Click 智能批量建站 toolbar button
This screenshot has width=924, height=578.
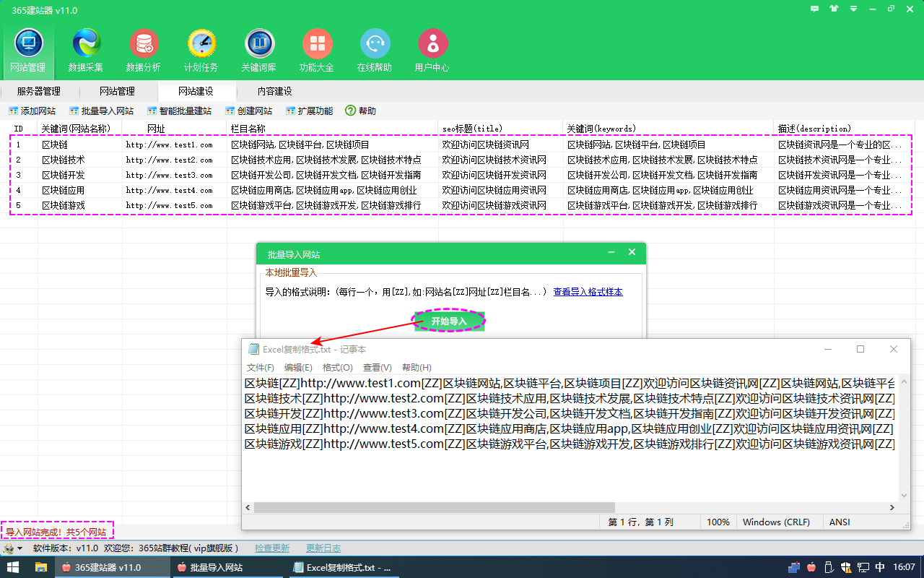pos(179,111)
